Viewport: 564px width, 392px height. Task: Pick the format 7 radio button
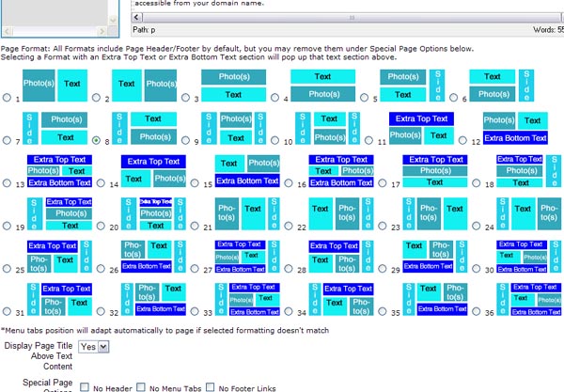[x=7, y=140]
